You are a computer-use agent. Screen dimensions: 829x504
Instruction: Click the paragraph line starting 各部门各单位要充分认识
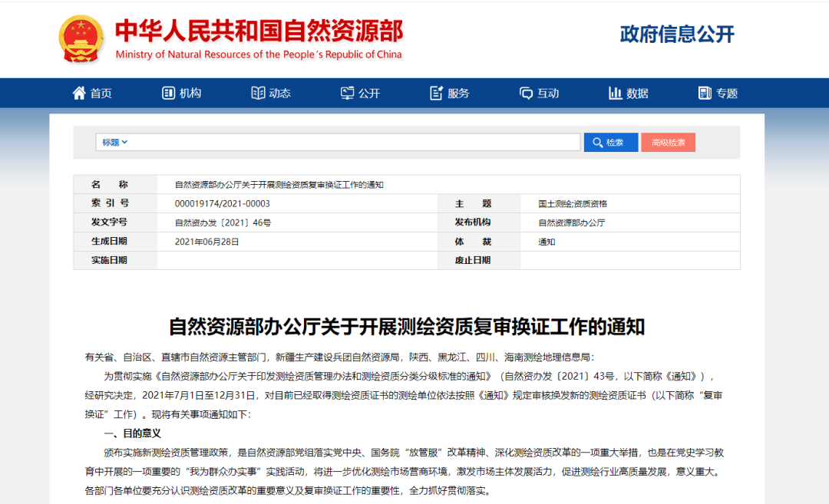point(288,490)
